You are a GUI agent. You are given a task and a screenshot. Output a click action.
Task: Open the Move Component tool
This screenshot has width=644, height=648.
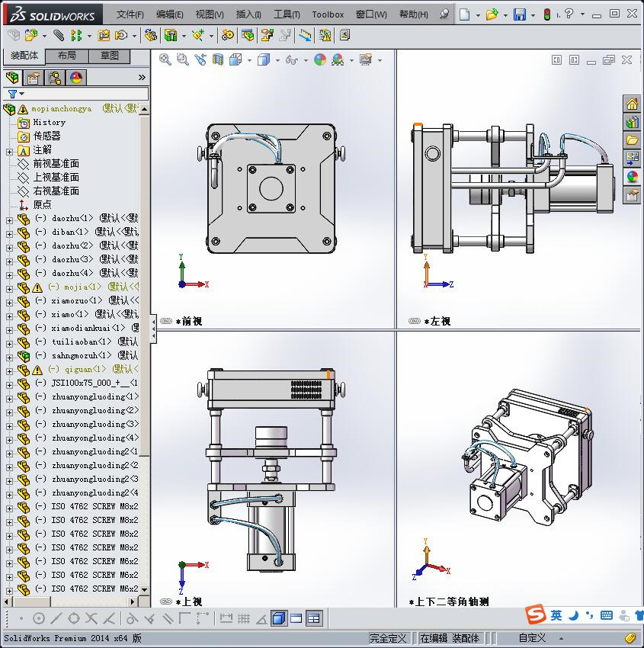tap(121, 36)
